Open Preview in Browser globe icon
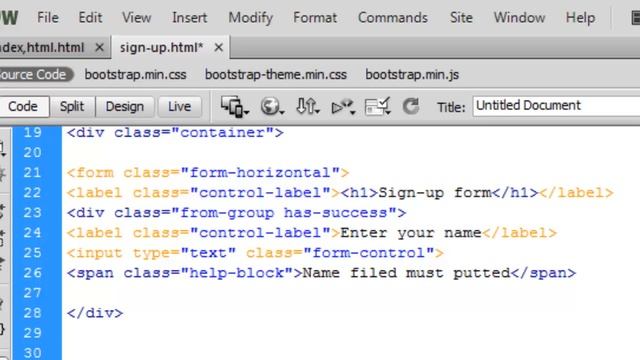 click(x=272, y=107)
